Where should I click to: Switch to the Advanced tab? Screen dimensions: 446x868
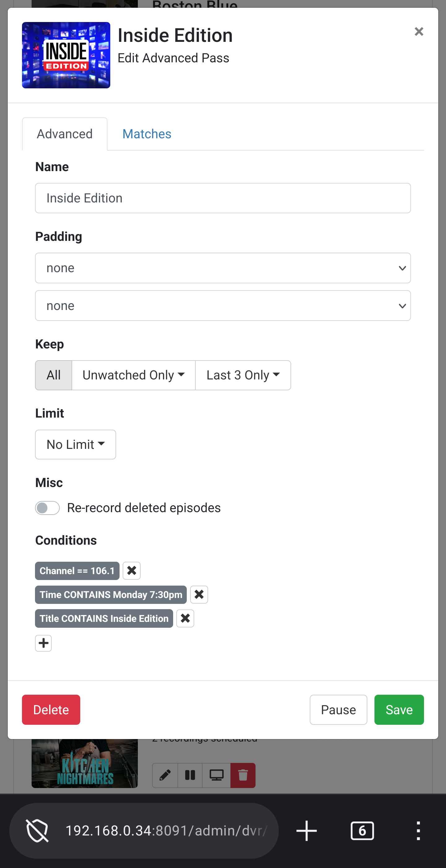65,134
